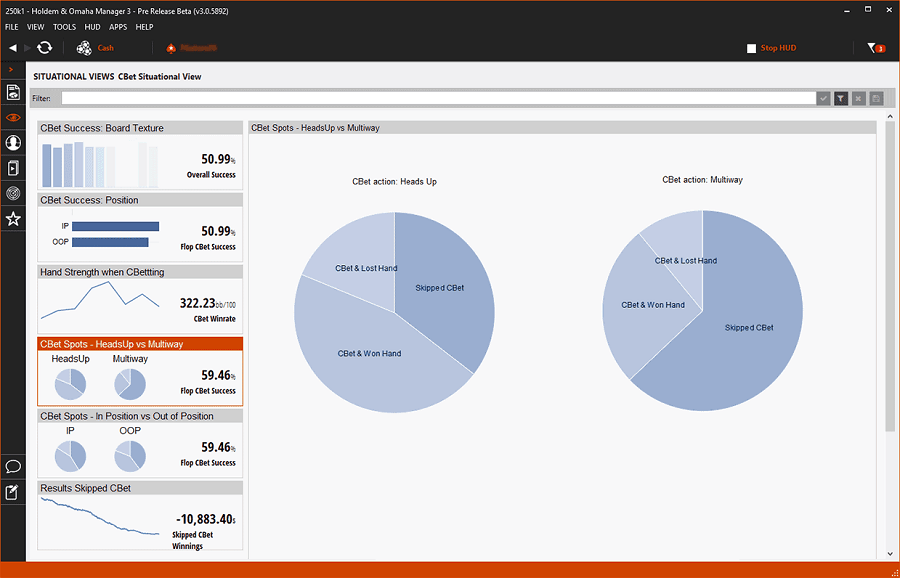Open the target icon in the left sidebar

[x=13, y=193]
